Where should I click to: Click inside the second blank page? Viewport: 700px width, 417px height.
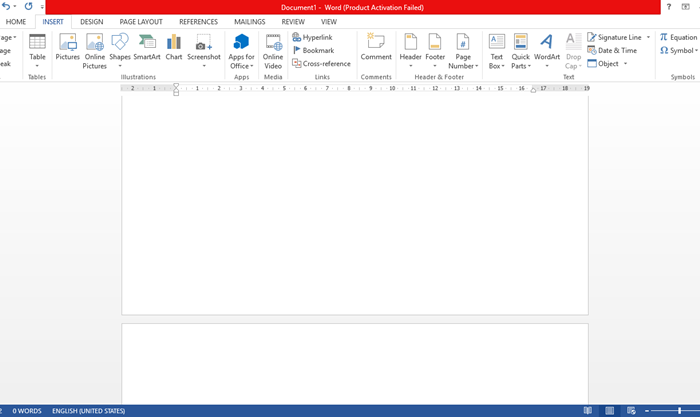coord(355,364)
